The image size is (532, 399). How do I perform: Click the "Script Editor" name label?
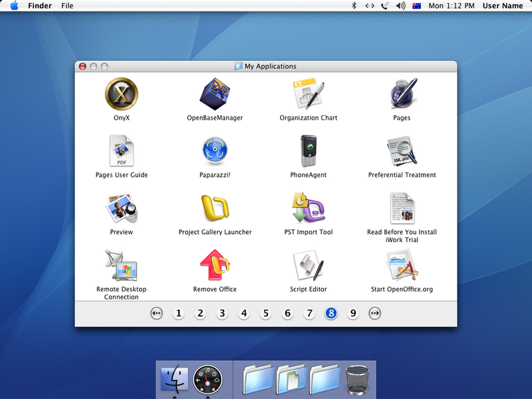(309, 289)
